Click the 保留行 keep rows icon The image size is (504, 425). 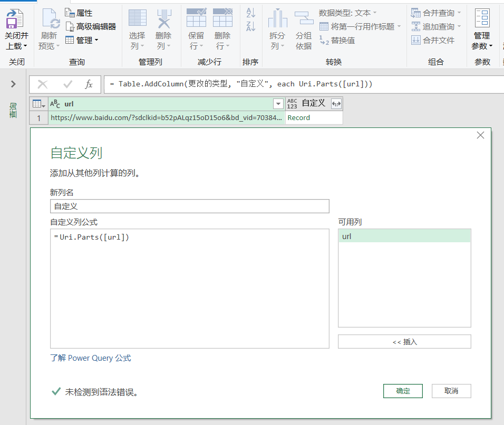coord(196,19)
